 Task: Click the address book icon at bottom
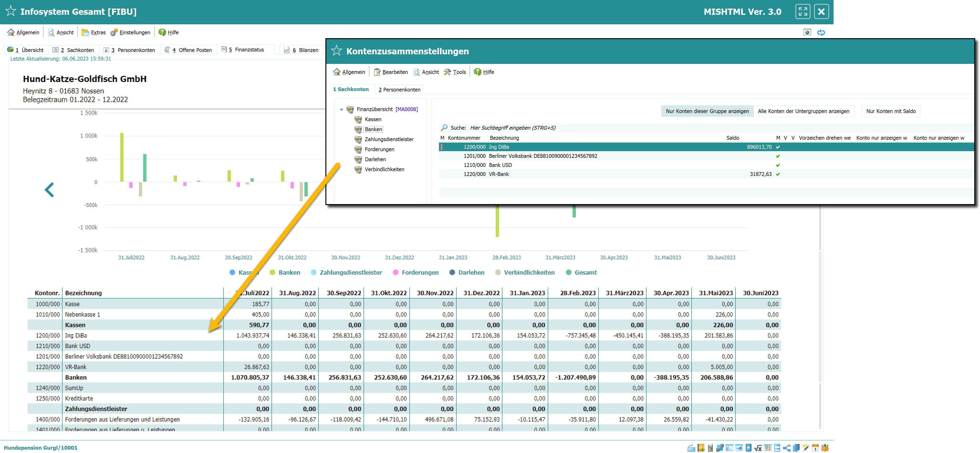pyautogui.click(x=701, y=448)
